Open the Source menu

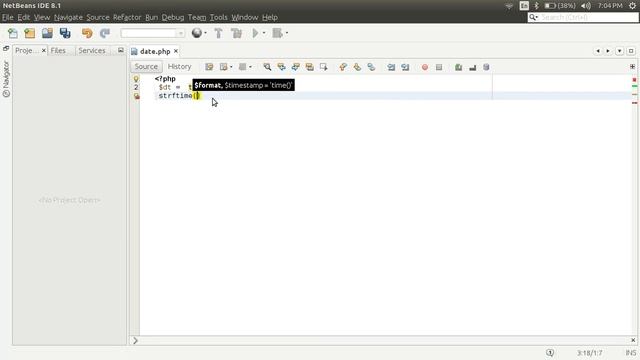[x=98, y=17]
